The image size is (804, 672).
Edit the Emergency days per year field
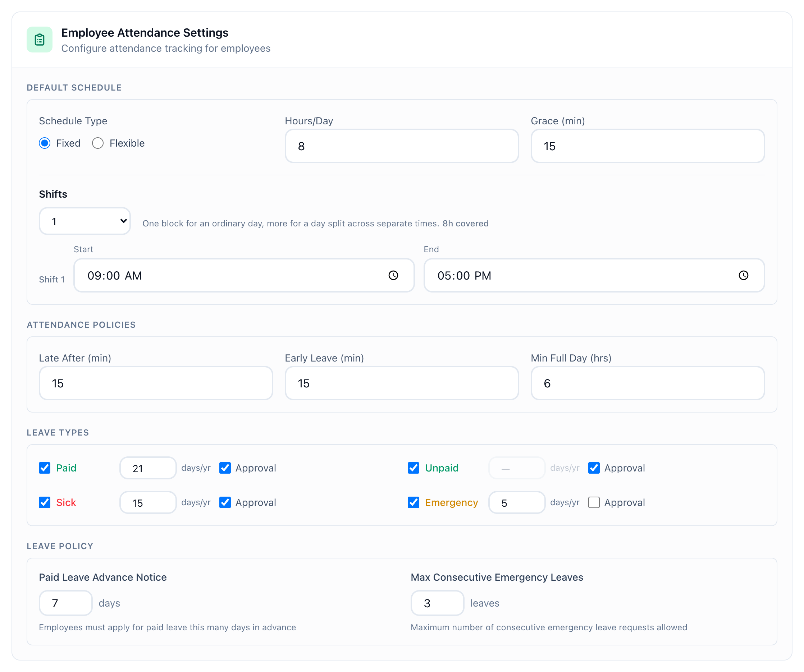coord(517,502)
